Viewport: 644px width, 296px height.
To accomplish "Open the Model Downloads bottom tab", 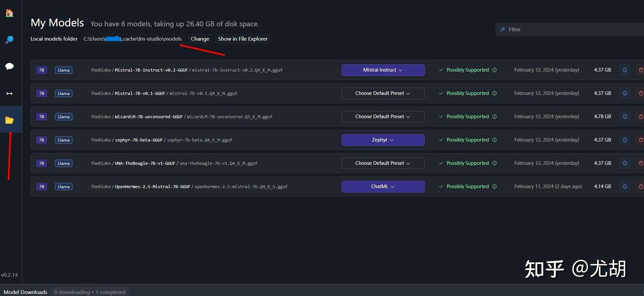I will (25, 292).
